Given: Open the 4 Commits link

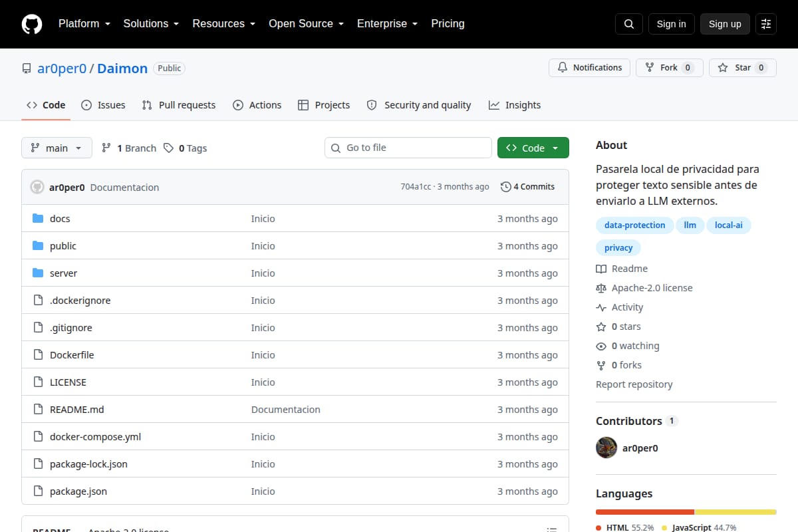Looking at the screenshot, I should (x=528, y=187).
